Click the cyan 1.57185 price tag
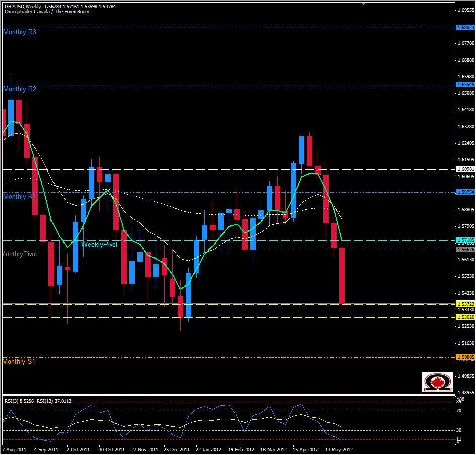 464,240
